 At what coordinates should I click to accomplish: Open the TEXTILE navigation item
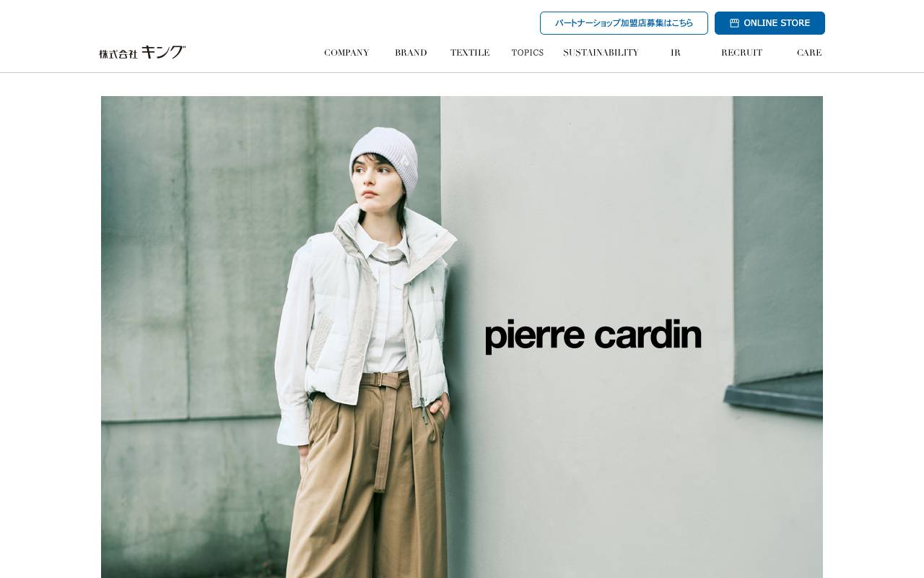tap(470, 53)
